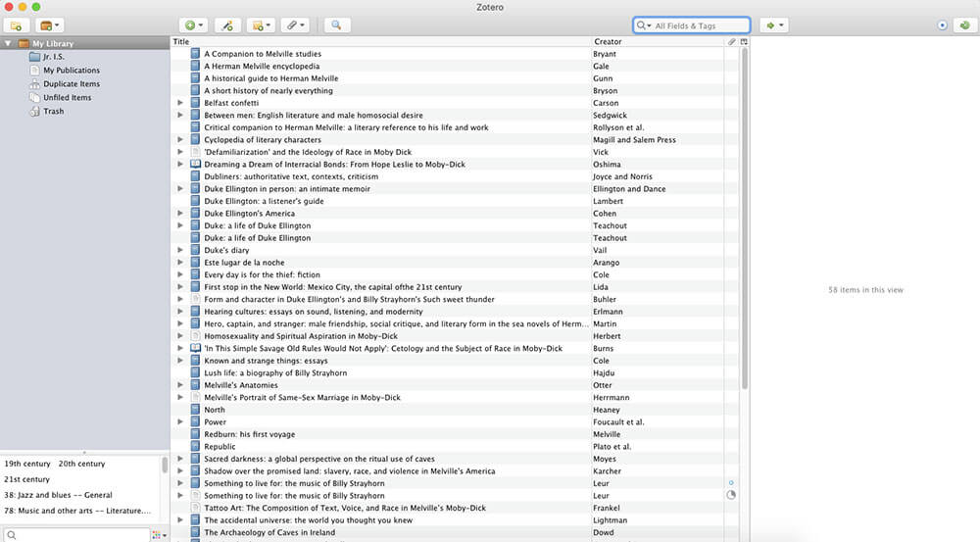Expand the Cyclopedia of literary characters item
Viewport: 980px width, 542px height.
pyautogui.click(x=180, y=139)
